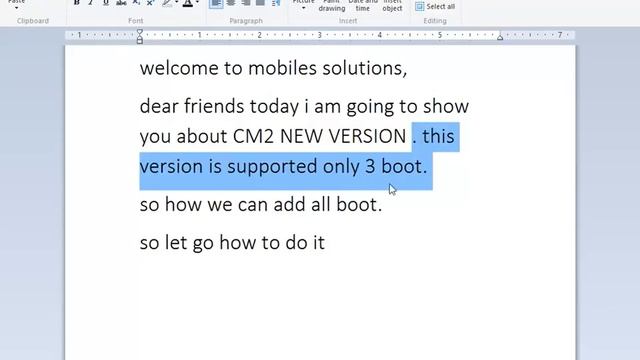Open font color dropdown arrow
Viewport: 640px width, 360px height.
[x=197, y=2]
